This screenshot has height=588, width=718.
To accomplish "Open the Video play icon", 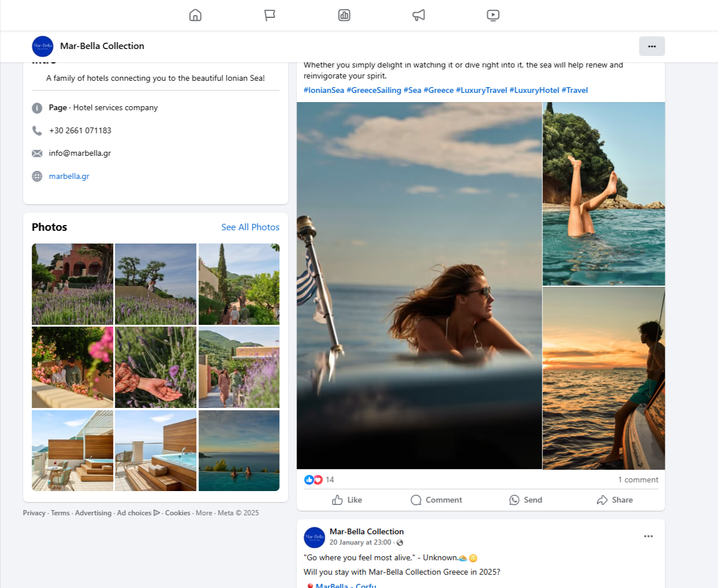I will [493, 15].
